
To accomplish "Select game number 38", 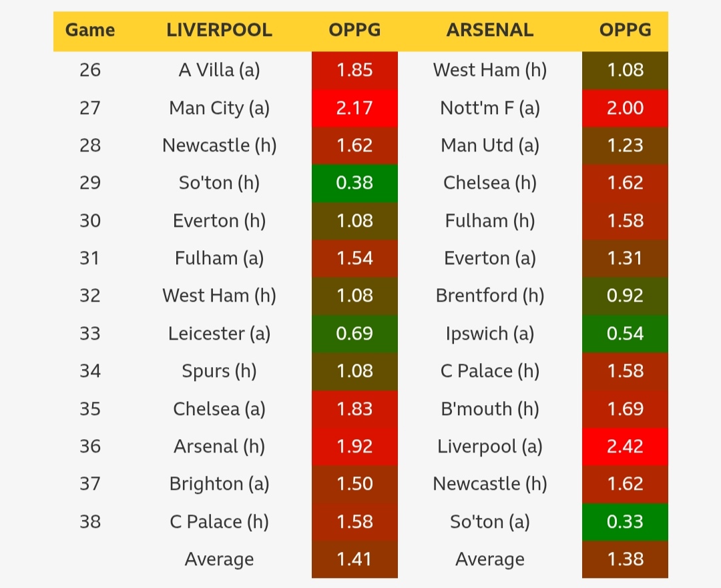I will tap(90, 522).
